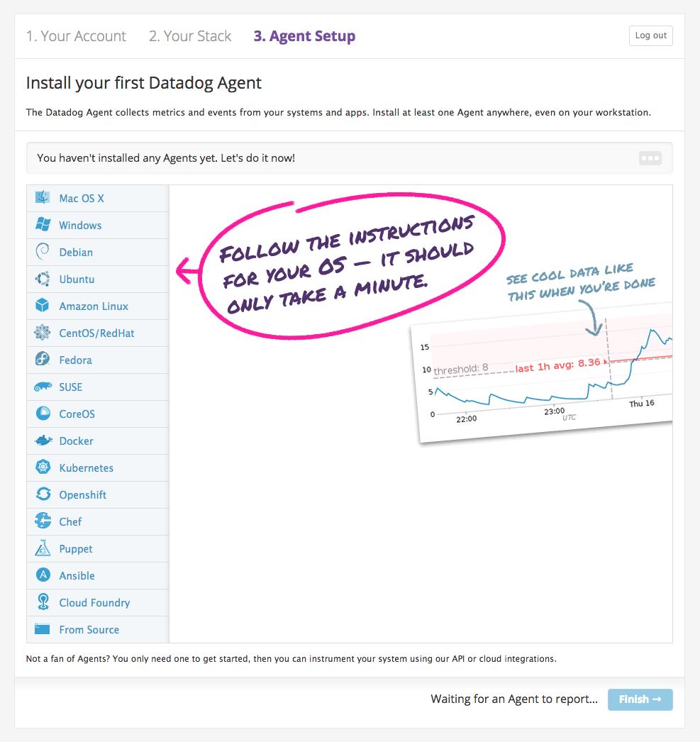The height and width of the screenshot is (742, 700).
Task: Click the Docker whale icon
Action: (43, 441)
